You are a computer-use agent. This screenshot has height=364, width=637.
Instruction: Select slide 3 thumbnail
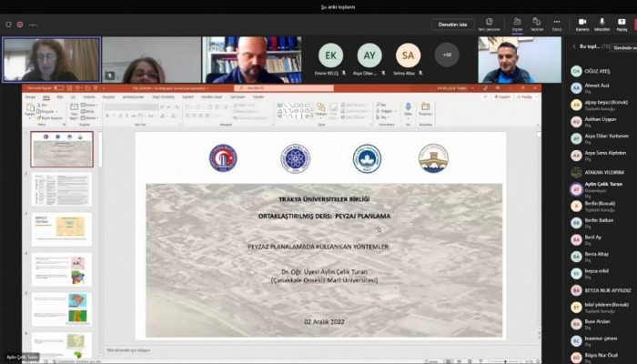(62, 229)
